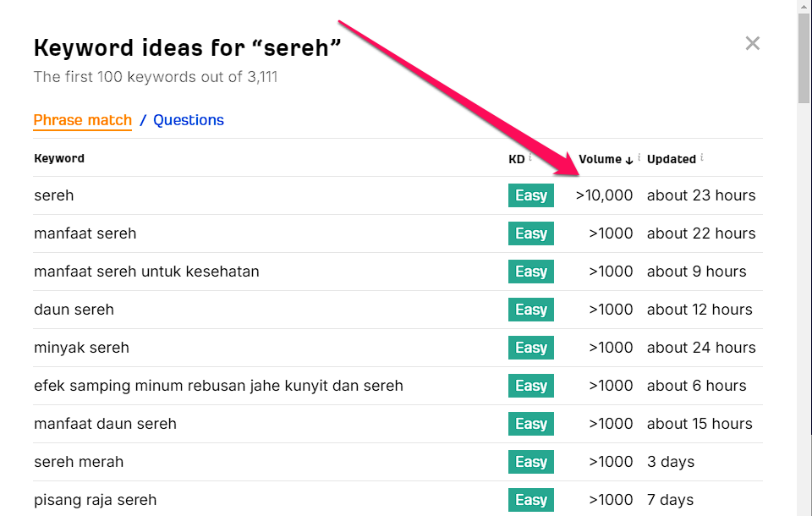Click Easy badge for minyak sereh
This screenshot has width=812, height=516.
tap(531, 348)
